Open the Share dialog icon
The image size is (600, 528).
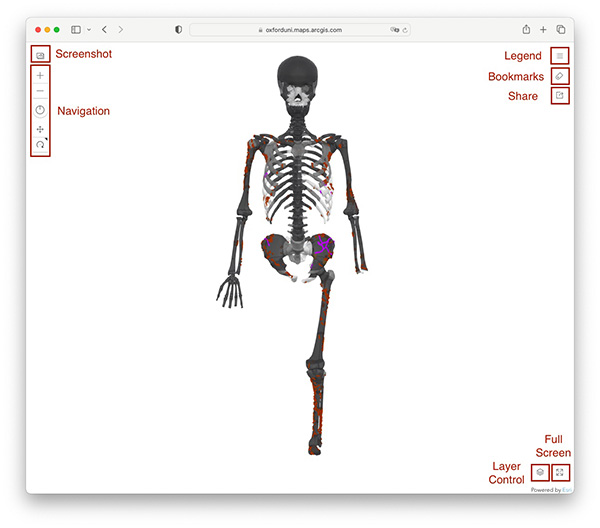pyautogui.click(x=560, y=96)
